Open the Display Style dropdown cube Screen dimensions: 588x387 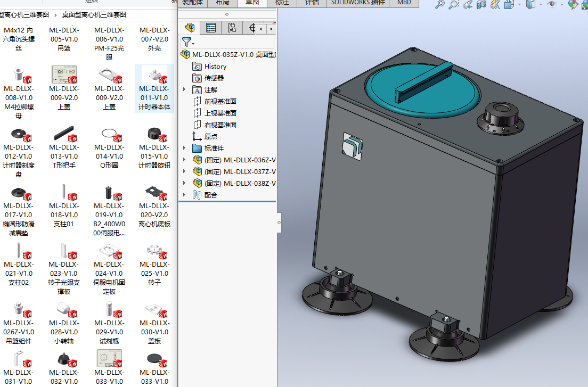coord(531,5)
